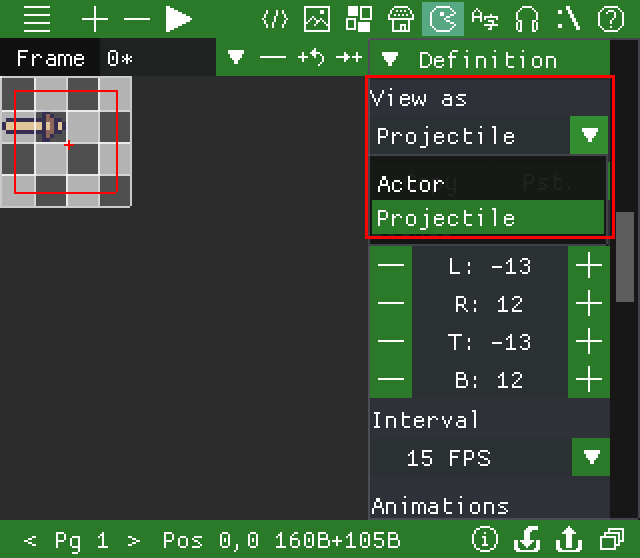Click the import icon in status bar

527,540
